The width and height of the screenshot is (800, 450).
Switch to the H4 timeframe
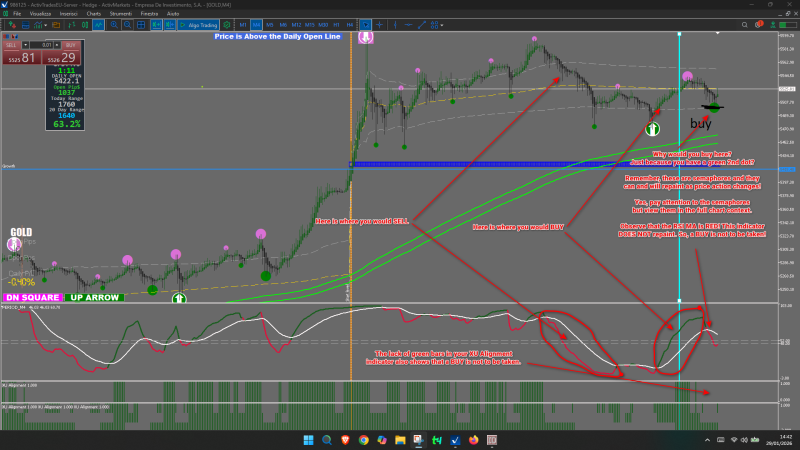tap(349, 25)
